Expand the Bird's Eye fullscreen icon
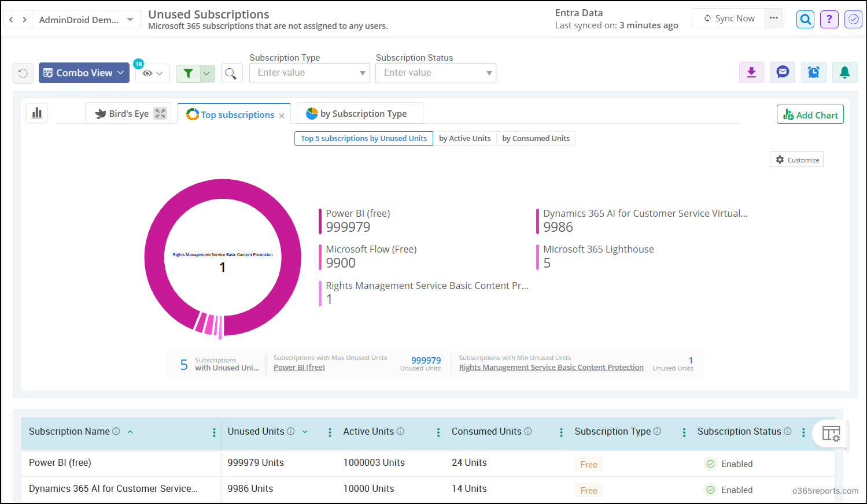The image size is (867, 504). (x=160, y=114)
